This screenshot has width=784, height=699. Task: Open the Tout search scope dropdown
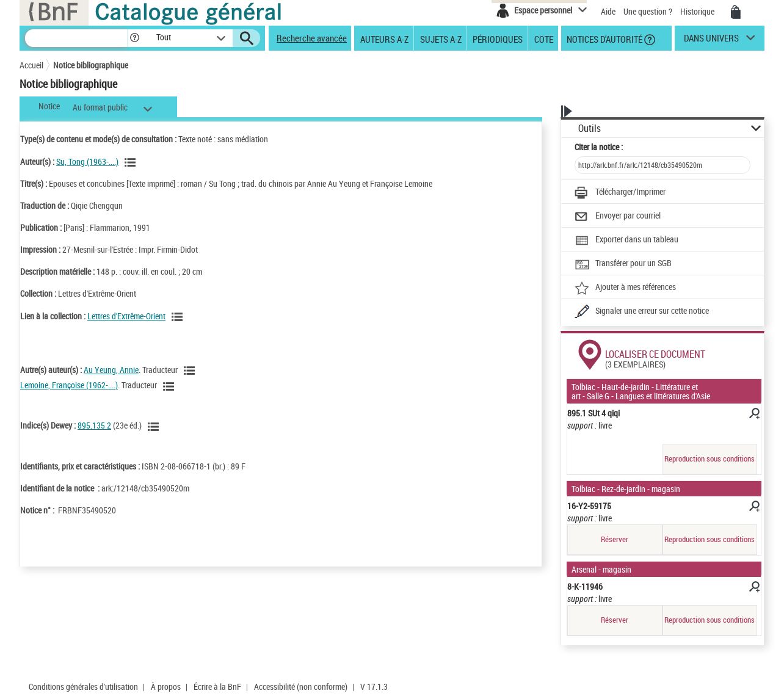pyautogui.click(x=191, y=38)
